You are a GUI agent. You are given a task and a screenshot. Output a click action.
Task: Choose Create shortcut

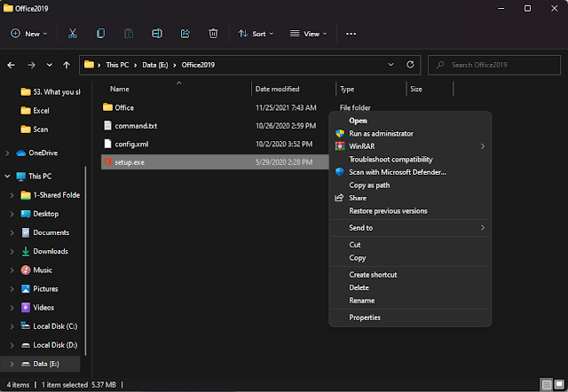pyautogui.click(x=410, y=275)
